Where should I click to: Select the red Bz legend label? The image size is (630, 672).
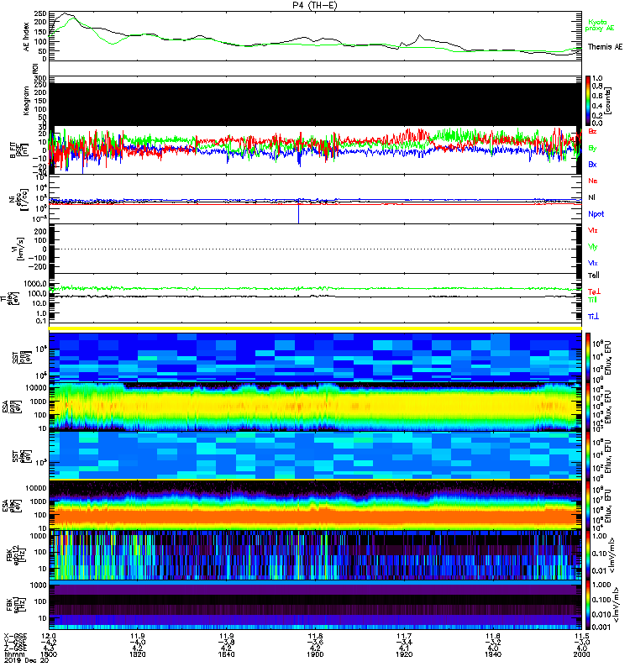point(592,131)
